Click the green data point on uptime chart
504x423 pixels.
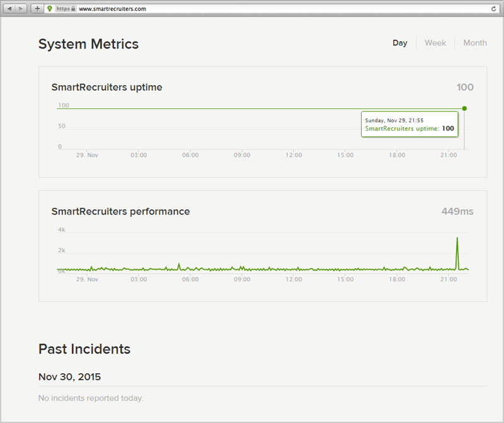pos(464,108)
